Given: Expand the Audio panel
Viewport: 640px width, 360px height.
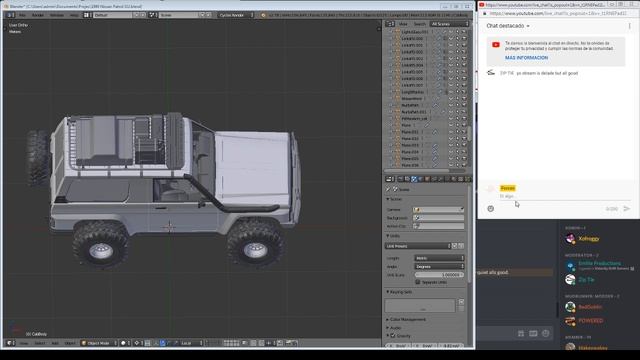Looking at the screenshot, I should tap(394, 328).
